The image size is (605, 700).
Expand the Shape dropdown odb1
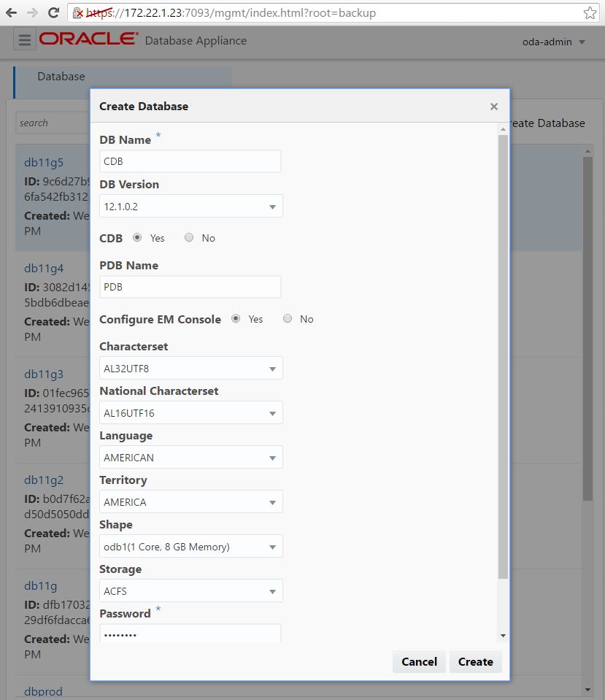point(191,547)
